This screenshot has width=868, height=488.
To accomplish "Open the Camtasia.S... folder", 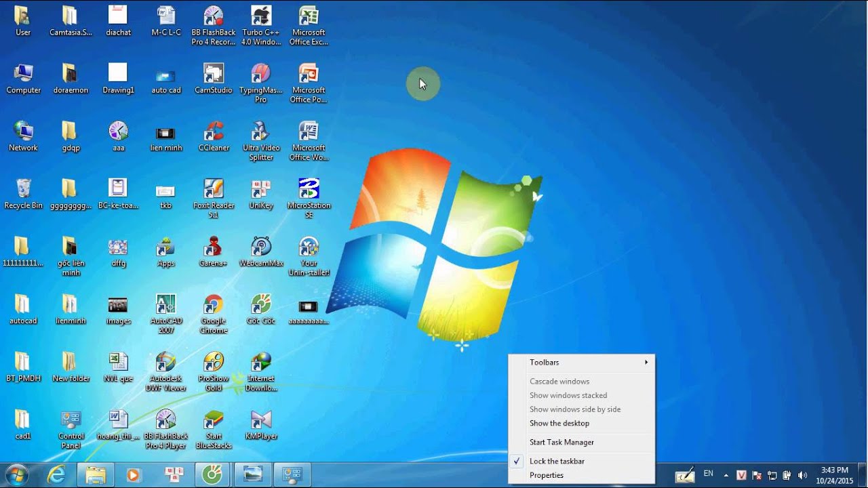I will click(71, 22).
